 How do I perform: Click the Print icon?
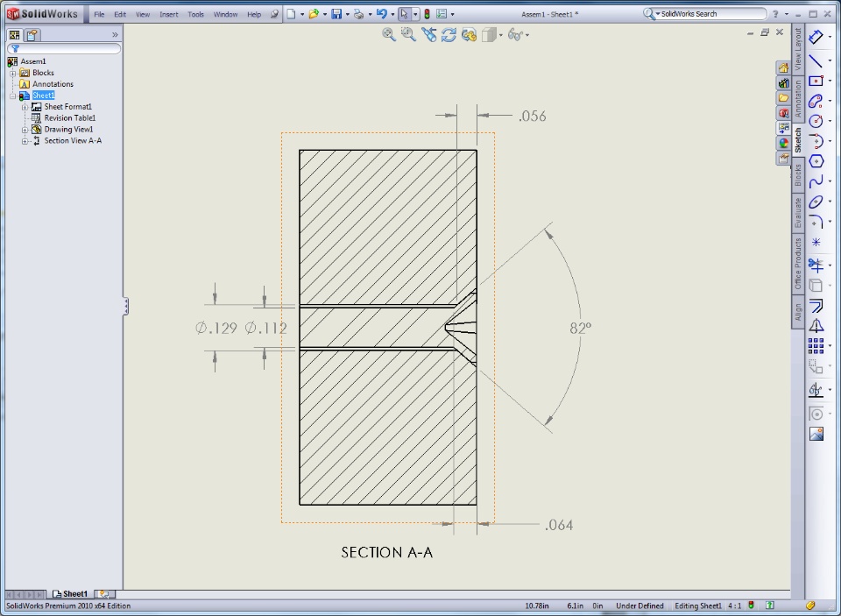coord(359,14)
